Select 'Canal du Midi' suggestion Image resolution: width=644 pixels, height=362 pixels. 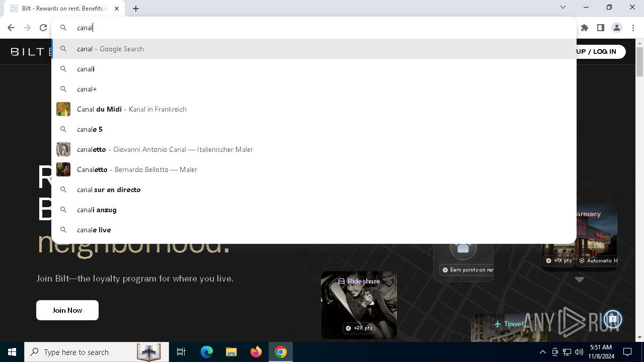[x=314, y=109]
